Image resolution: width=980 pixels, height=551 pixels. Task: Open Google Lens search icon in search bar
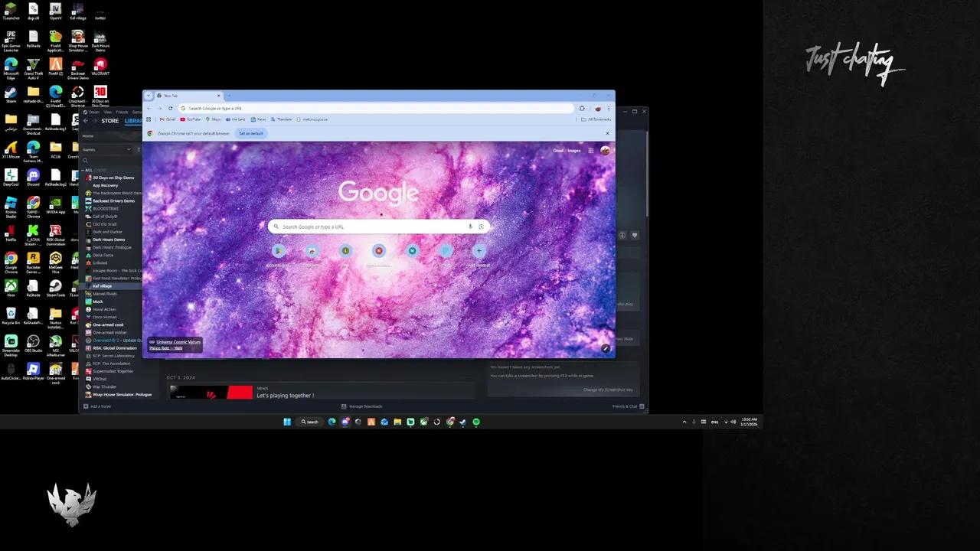[482, 227]
